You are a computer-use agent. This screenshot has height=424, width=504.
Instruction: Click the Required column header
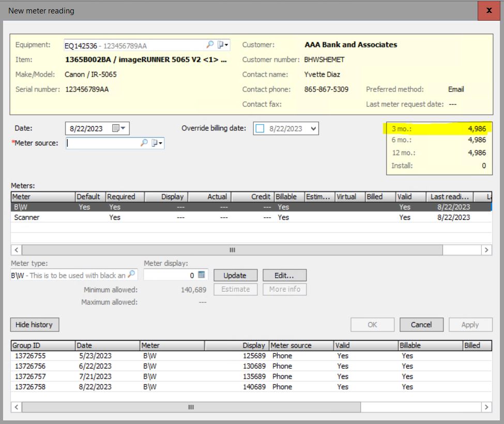click(x=125, y=196)
